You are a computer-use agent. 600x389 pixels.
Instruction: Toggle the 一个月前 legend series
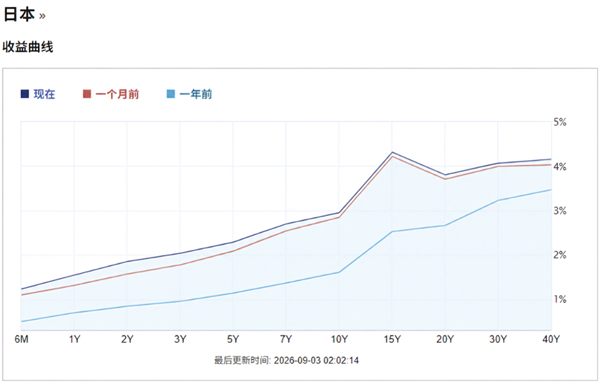pos(111,94)
